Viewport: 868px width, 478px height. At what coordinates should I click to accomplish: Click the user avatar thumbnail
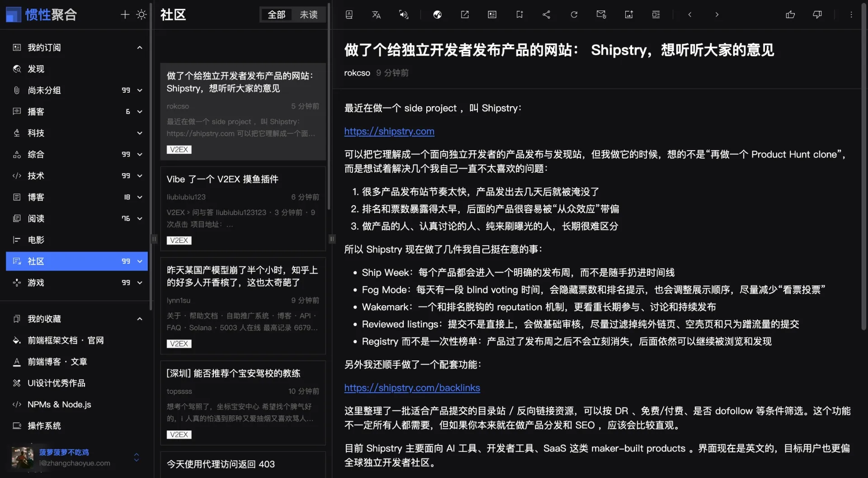point(23,457)
